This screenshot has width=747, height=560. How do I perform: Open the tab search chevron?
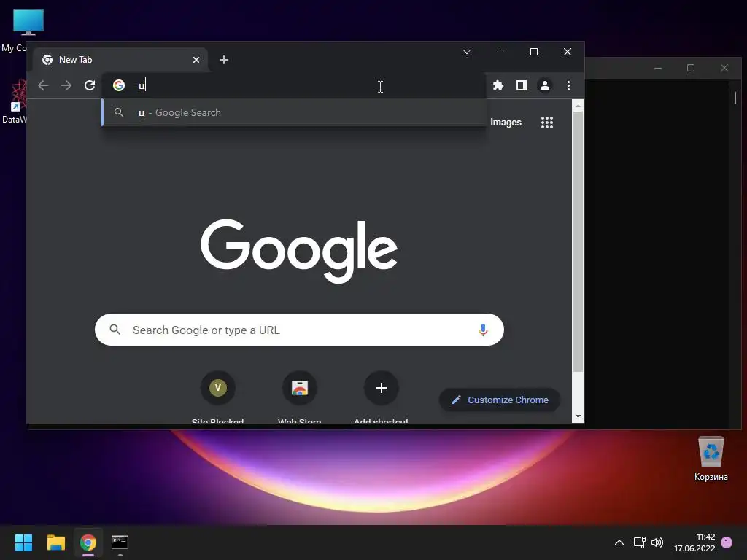pyautogui.click(x=467, y=52)
